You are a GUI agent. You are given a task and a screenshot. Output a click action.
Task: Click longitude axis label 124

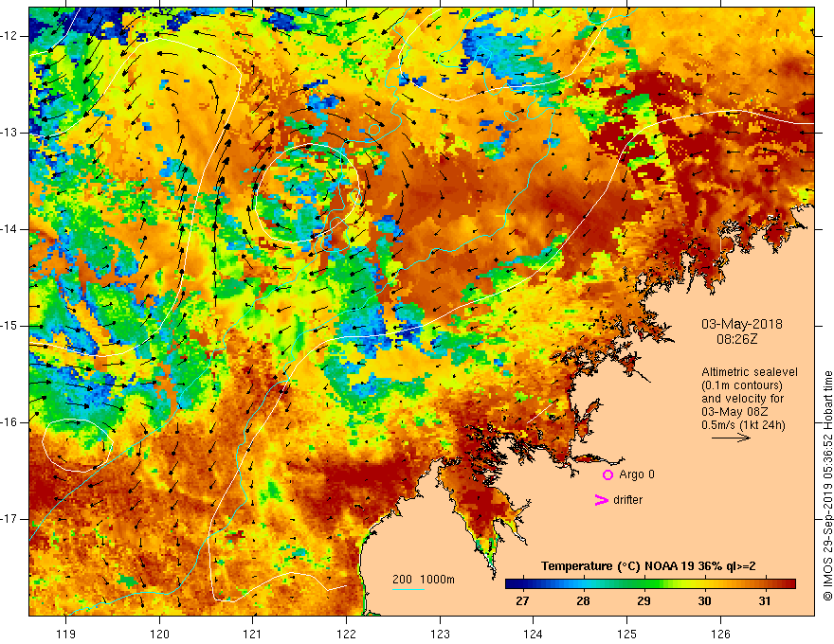(x=533, y=634)
